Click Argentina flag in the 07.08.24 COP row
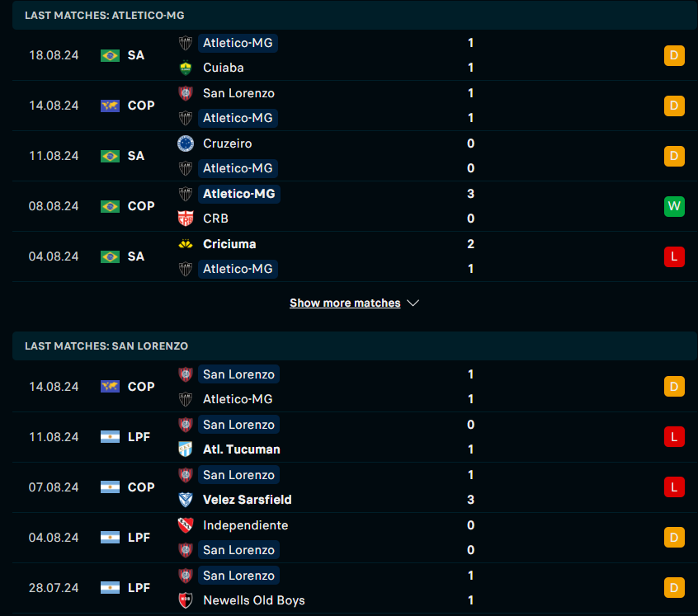 coord(110,487)
